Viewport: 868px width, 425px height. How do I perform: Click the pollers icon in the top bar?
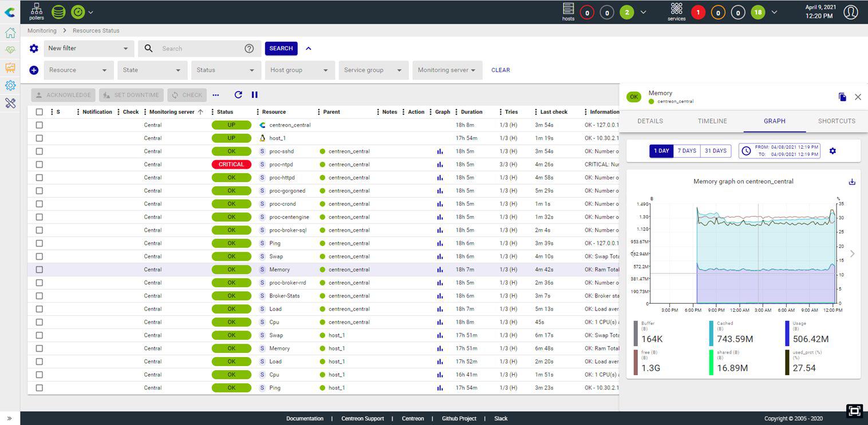[x=36, y=11]
